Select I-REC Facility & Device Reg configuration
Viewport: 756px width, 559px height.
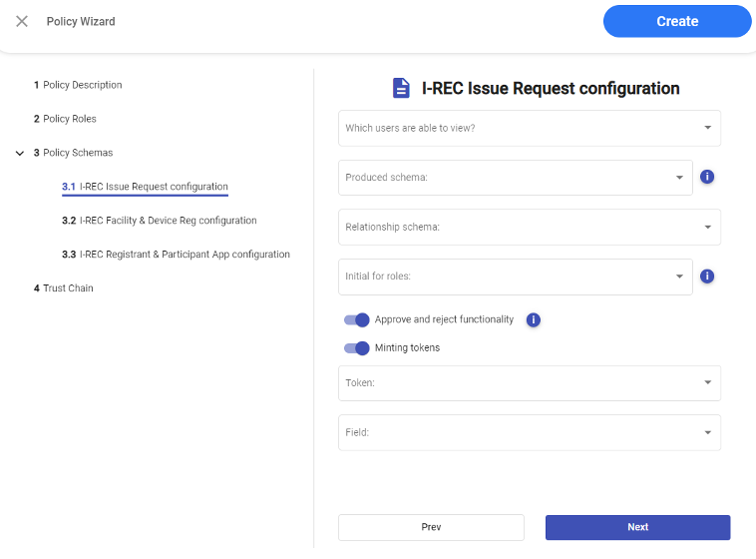(x=160, y=221)
